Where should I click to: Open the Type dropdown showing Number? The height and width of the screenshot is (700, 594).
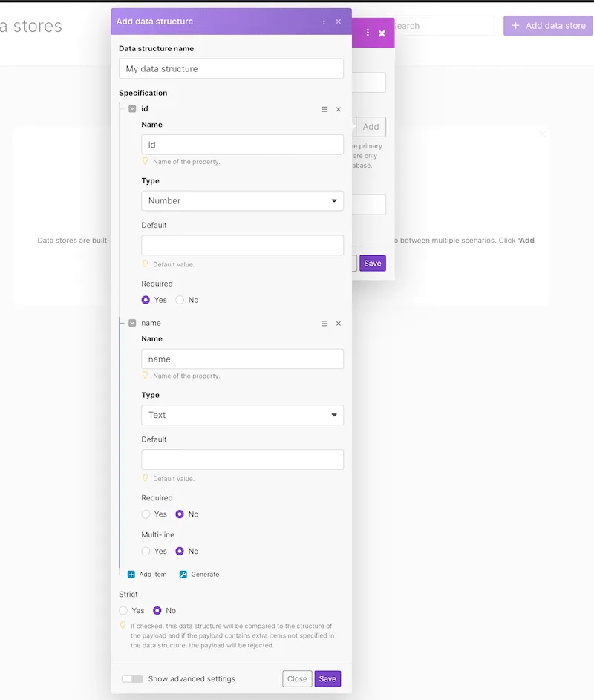(242, 200)
